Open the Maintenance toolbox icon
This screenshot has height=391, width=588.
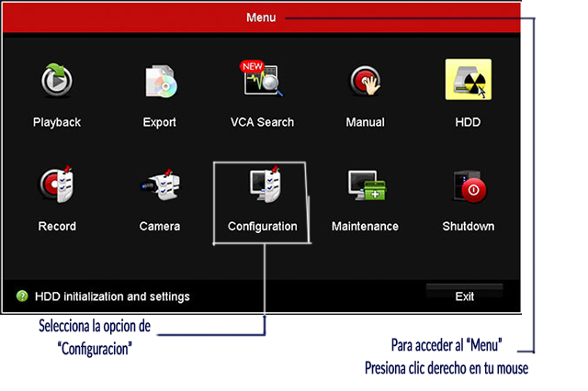point(365,185)
